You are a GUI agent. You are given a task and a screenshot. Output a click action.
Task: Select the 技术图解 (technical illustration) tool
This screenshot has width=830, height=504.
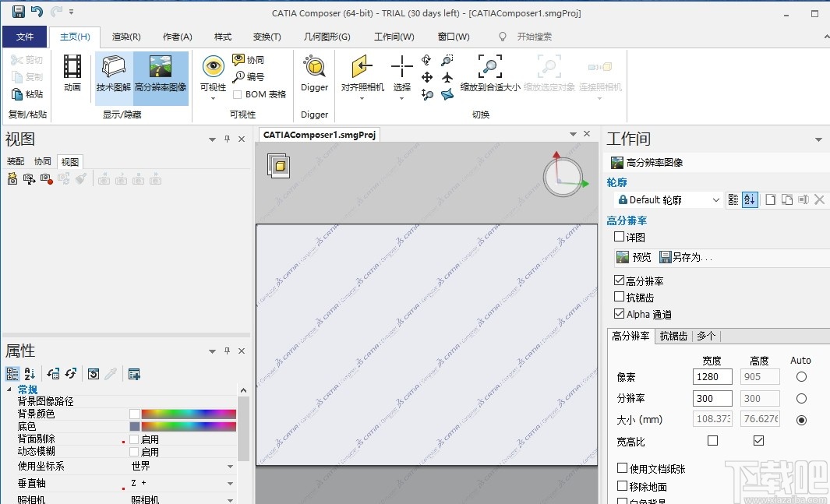point(113,74)
